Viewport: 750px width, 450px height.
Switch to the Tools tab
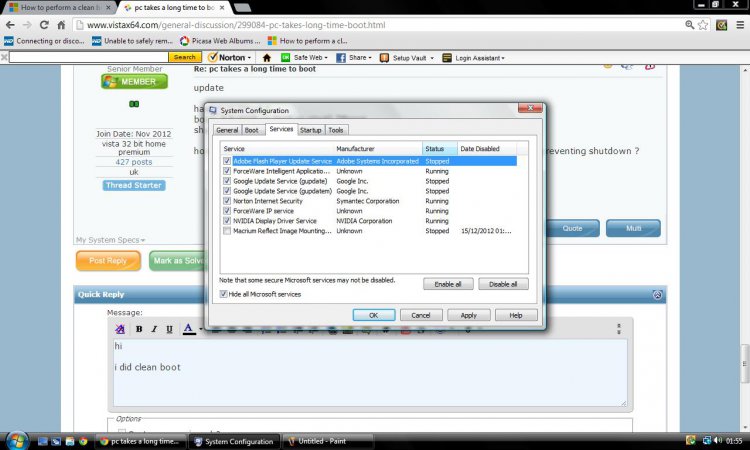(x=336, y=130)
